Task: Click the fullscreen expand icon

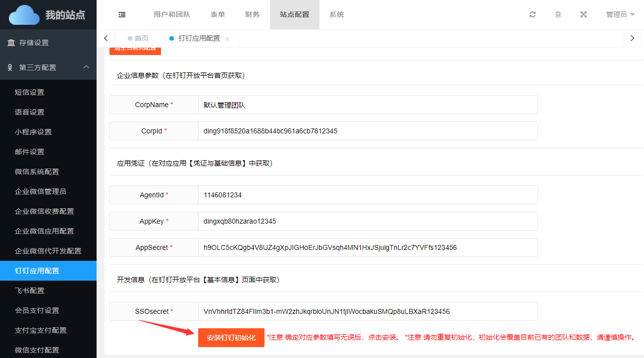Action: point(584,15)
